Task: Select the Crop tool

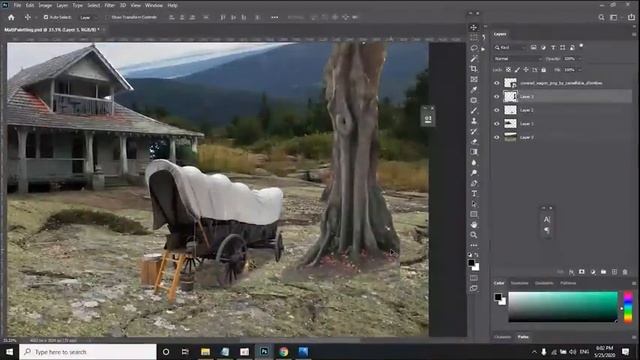Action: pyautogui.click(x=473, y=69)
